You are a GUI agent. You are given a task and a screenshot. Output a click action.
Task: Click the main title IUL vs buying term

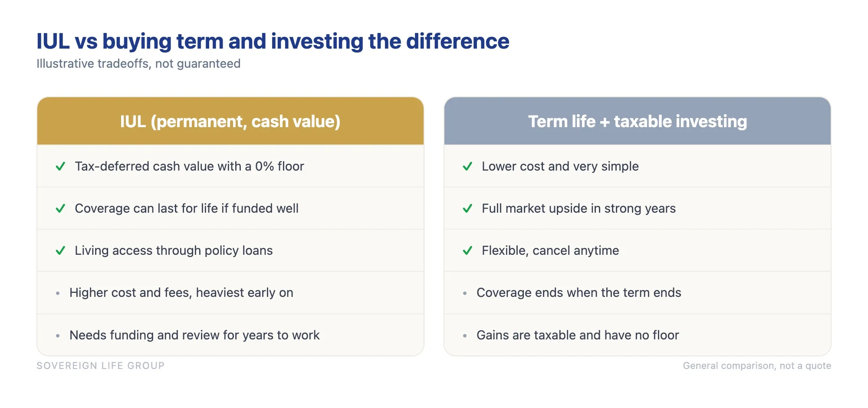[273, 41]
